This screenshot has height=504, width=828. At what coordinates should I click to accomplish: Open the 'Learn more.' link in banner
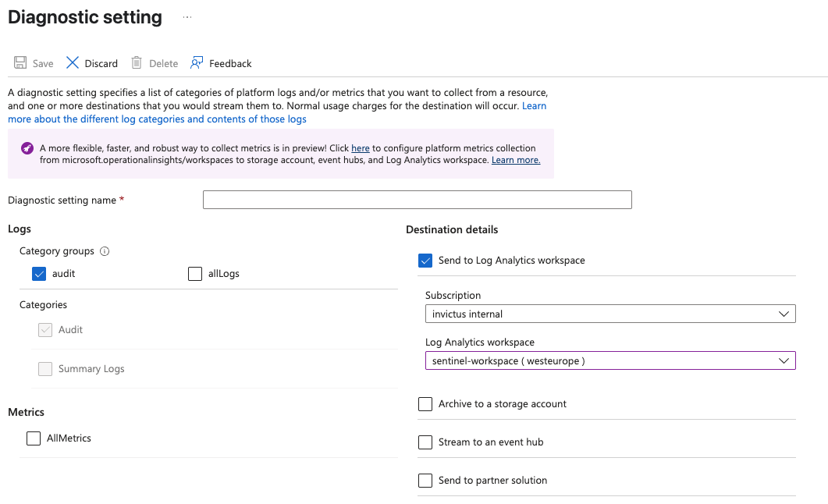pyautogui.click(x=516, y=160)
